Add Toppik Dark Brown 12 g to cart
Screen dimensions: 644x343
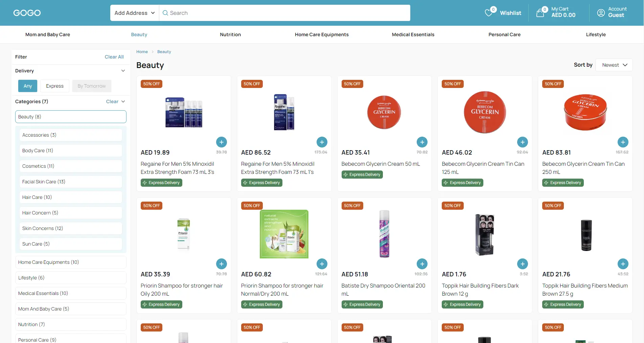click(x=523, y=264)
